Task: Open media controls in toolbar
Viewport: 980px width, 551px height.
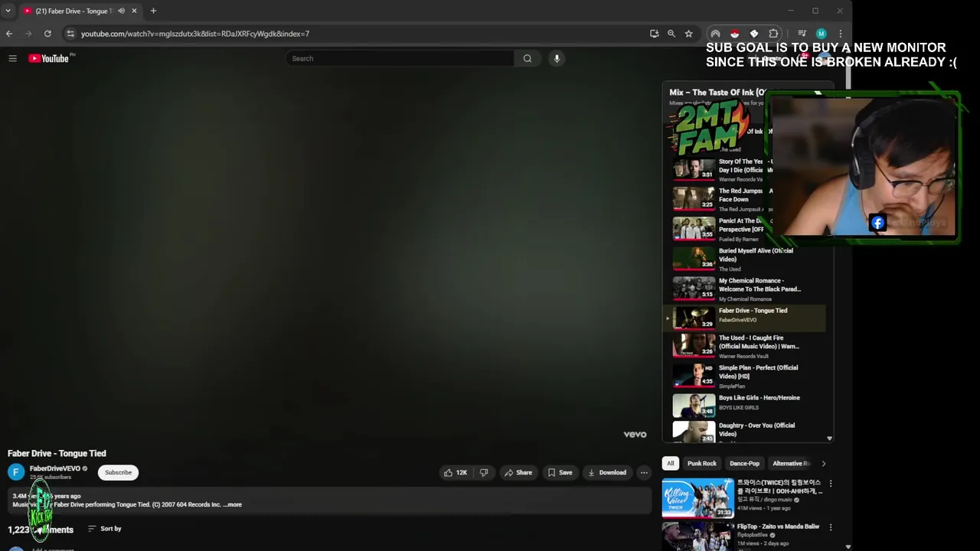Action: (802, 34)
